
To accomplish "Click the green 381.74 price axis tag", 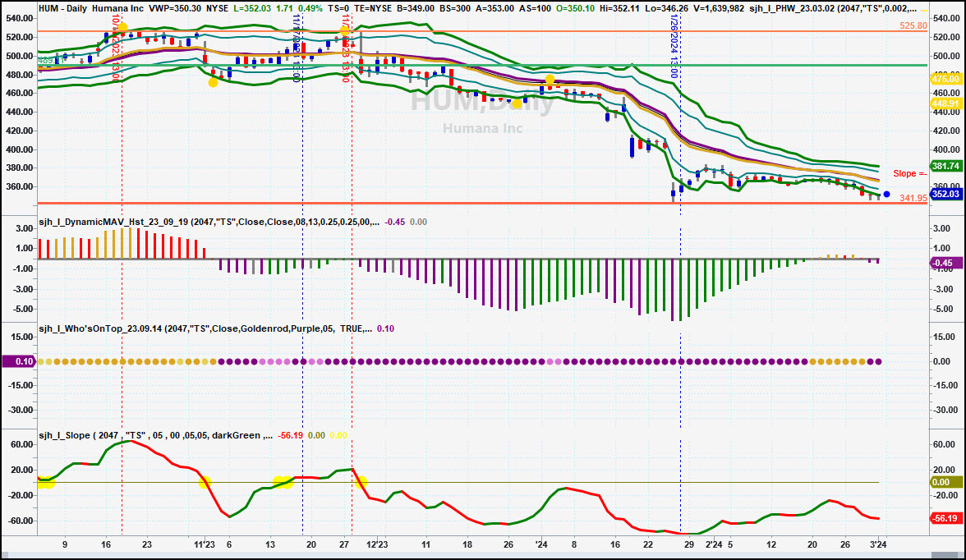I will (945, 167).
